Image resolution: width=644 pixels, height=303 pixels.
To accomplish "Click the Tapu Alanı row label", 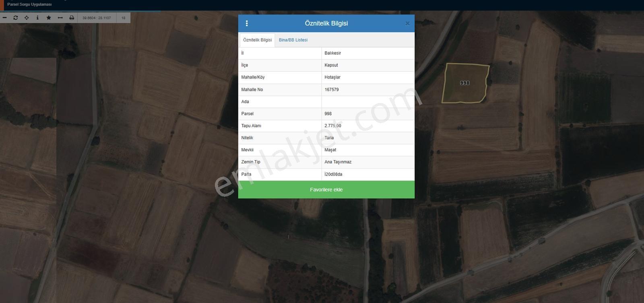I will [x=251, y=126].
